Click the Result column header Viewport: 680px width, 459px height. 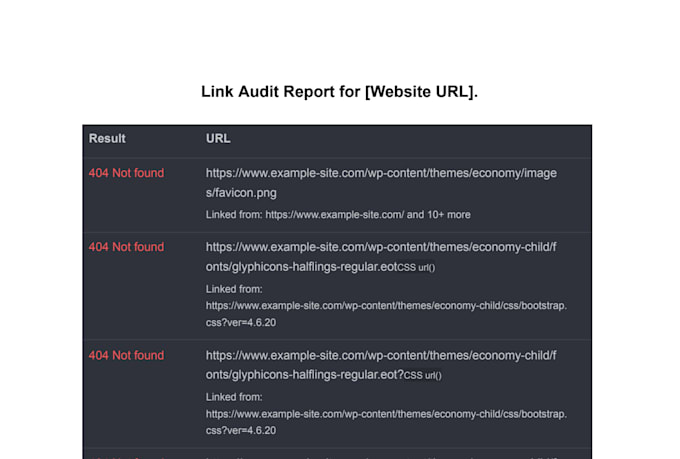[x=107, y=138]
